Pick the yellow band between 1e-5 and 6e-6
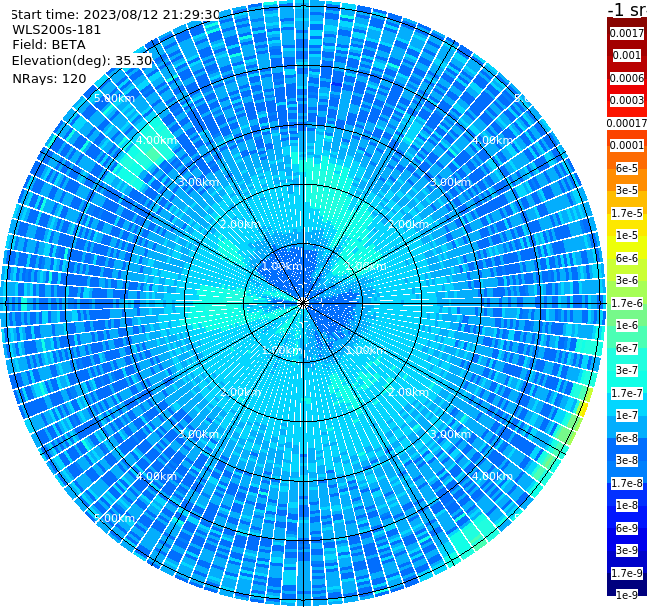 [x=627, y=247]
